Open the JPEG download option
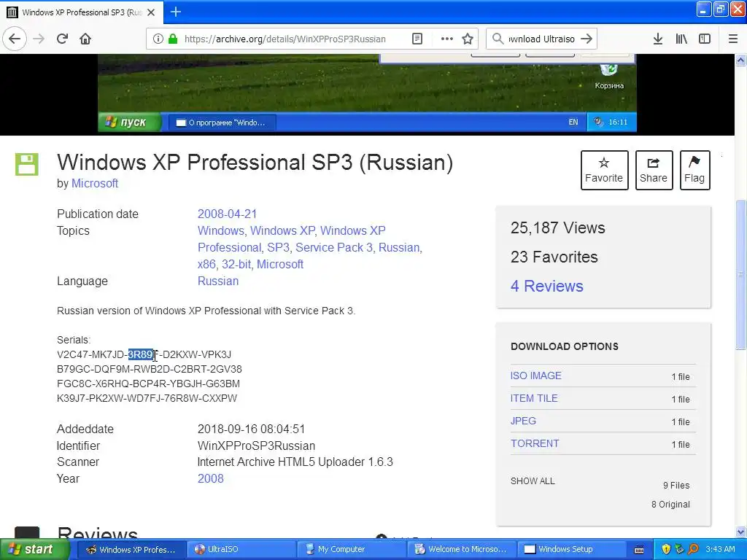747x560 pixels. click(523, 421)
